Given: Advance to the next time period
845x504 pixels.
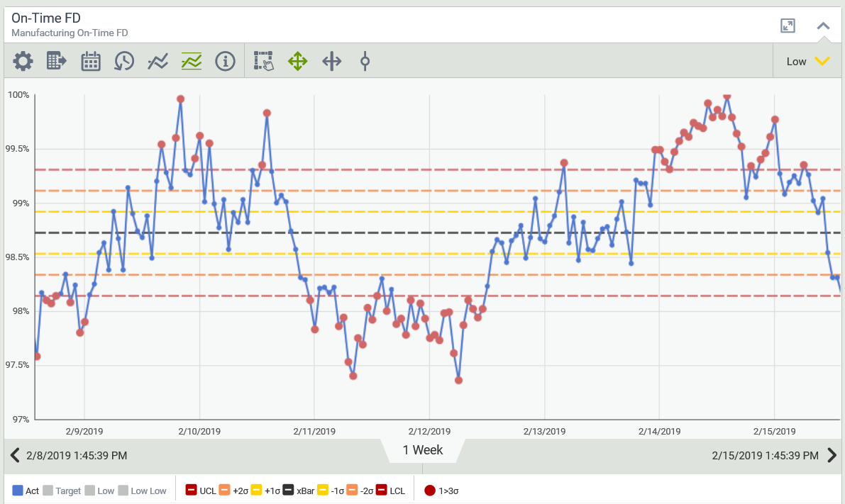Looking at the screenshot, I should [832, 455].
